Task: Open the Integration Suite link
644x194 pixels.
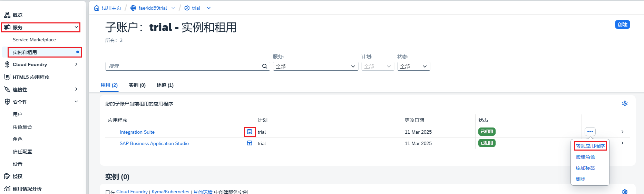Action: tap(137, 132)
